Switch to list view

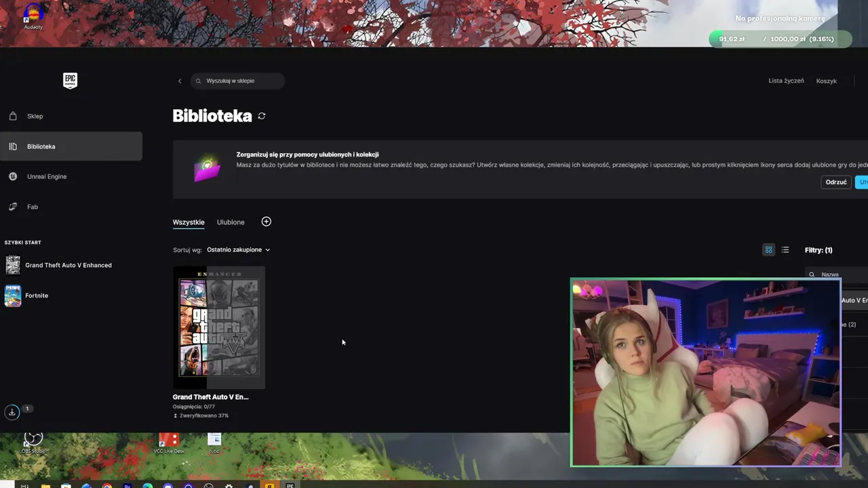pyautogui.click(x=785, y=250)
